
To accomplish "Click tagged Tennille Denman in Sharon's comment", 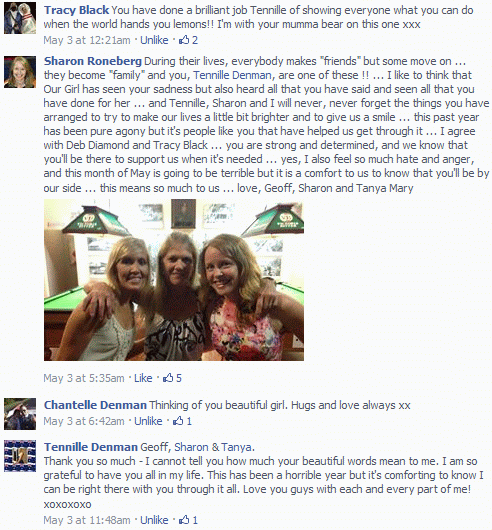I will click(x=232, y=75).
